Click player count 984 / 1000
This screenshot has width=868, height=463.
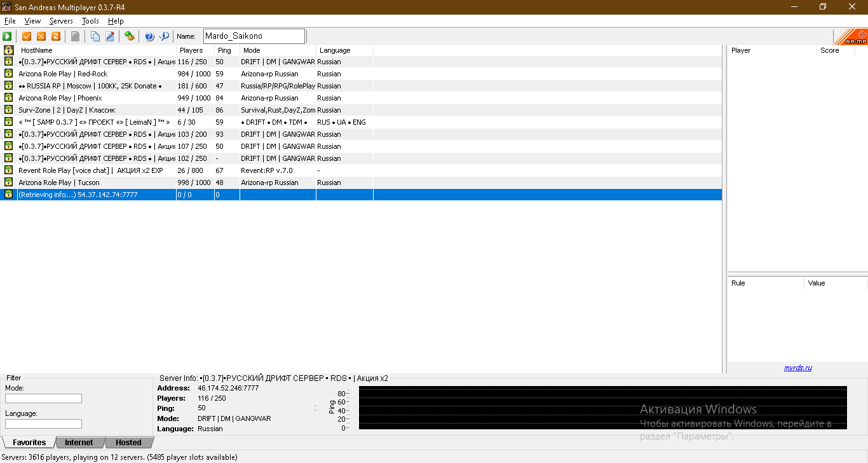[194, 74]
